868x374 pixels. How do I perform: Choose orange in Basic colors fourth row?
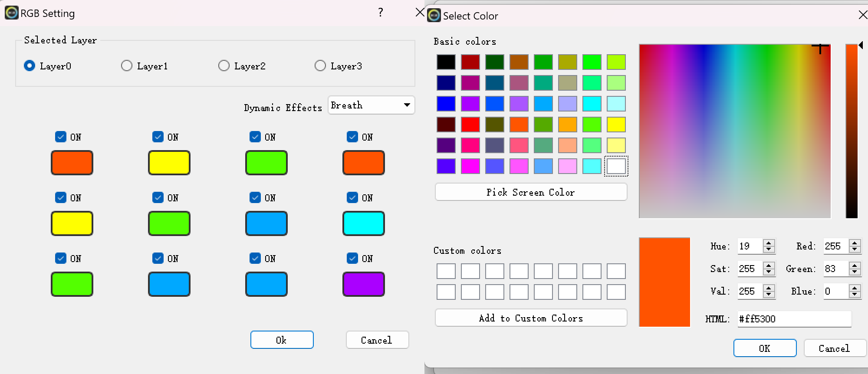click(519, 125)
